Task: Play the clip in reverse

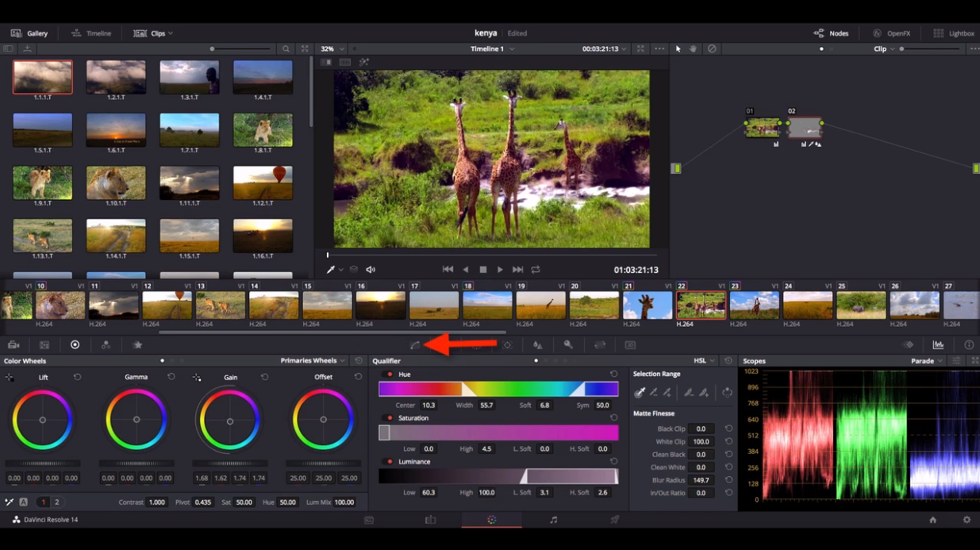Action: [x=465, y=270]
